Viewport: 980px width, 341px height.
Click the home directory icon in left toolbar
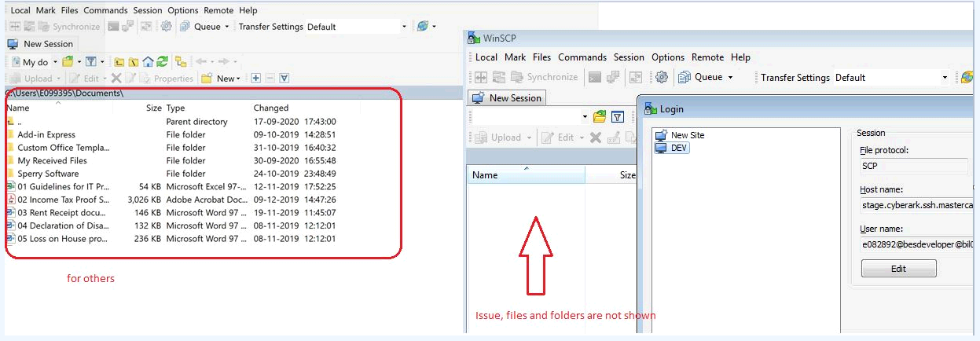(x=148, y=61)
